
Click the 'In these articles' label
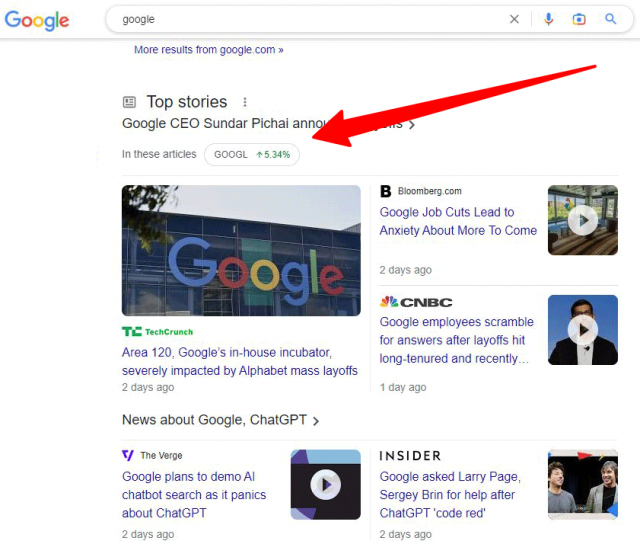coord(159,154)
